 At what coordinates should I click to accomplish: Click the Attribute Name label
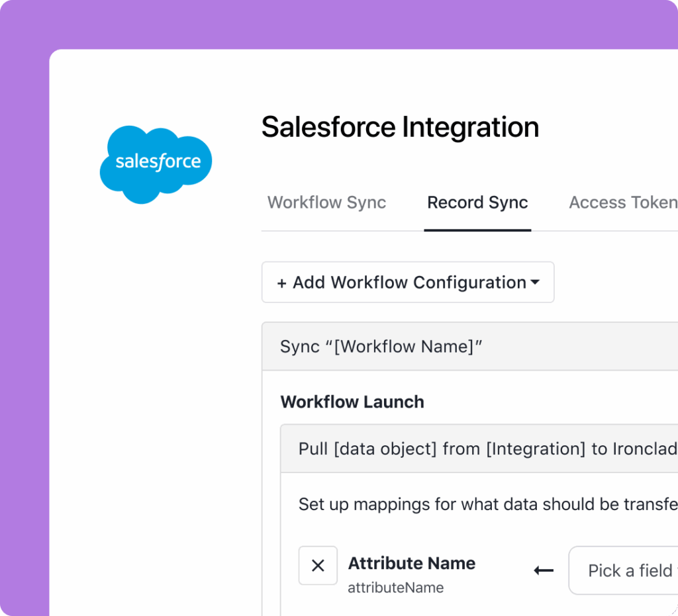click(411, 563)
